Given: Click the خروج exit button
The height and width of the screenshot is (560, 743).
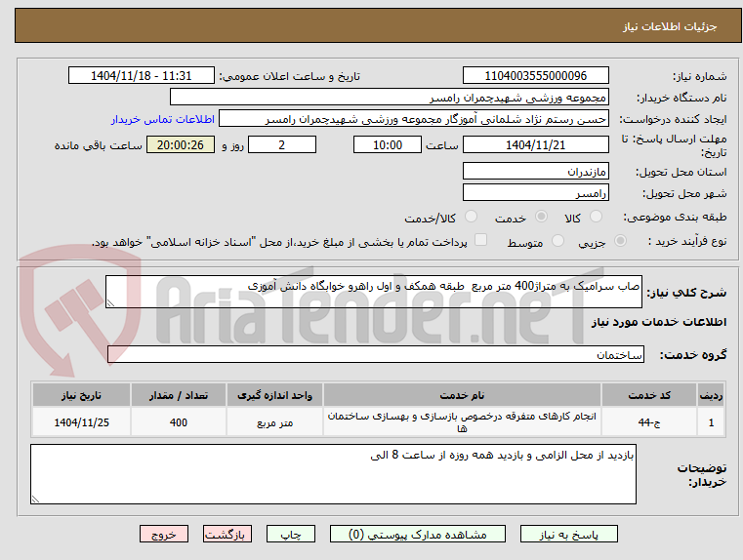Looking at the screenshot, I should tap(163, 534).
